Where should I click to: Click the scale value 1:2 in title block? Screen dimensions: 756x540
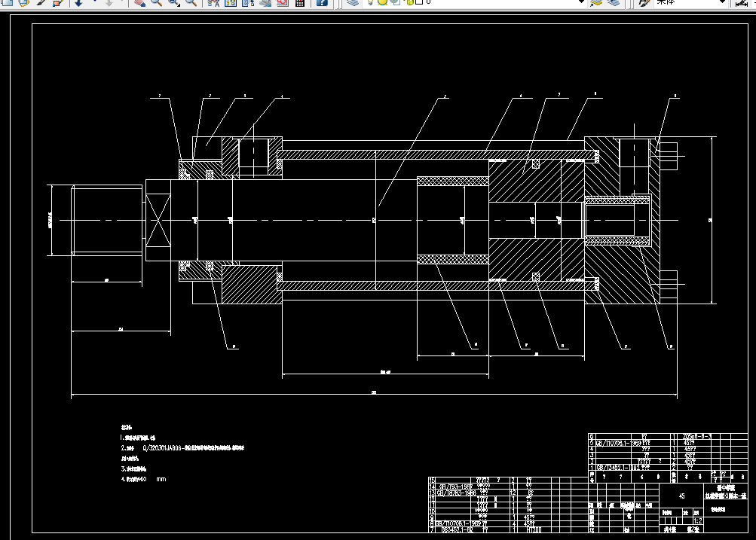[698, 521]
